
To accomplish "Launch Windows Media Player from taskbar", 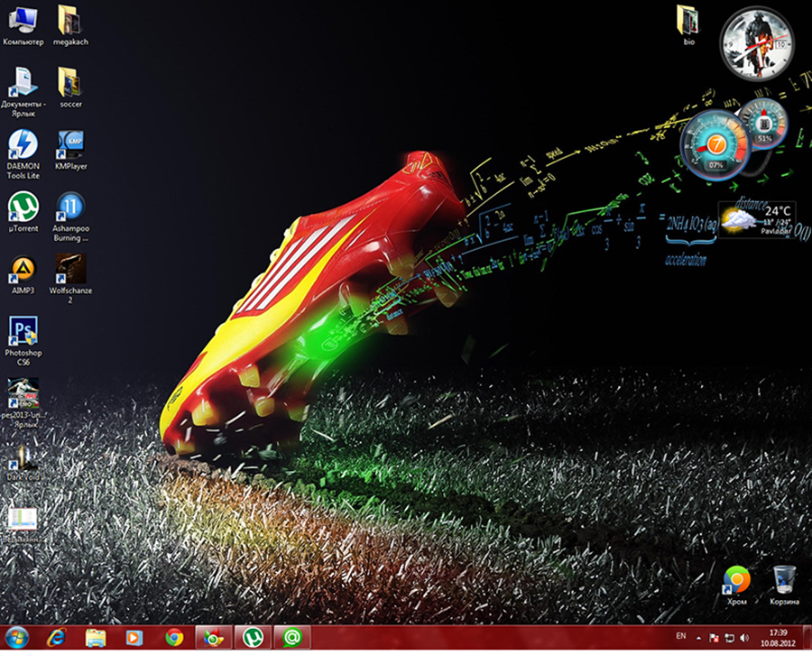I will (134, 638).
